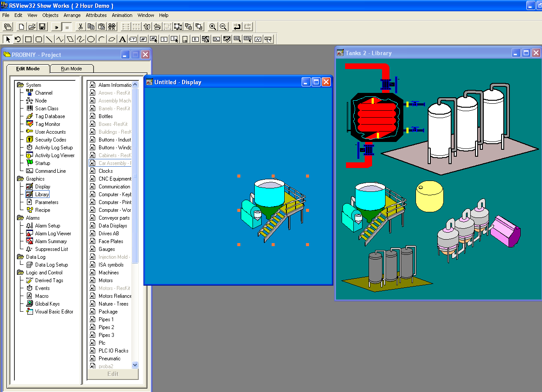
Task: Select the Trend chart tool
Action: tap(258, 39)
